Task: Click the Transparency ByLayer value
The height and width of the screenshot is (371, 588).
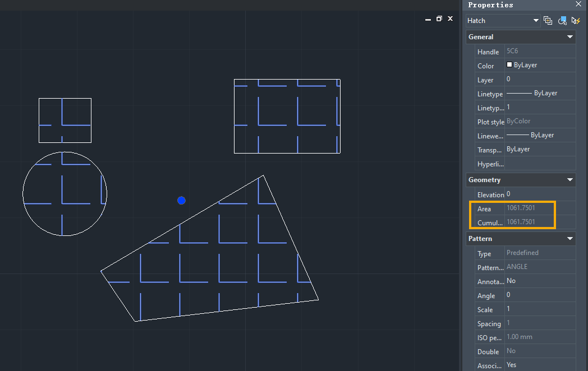Action: (x=518, y=149)
